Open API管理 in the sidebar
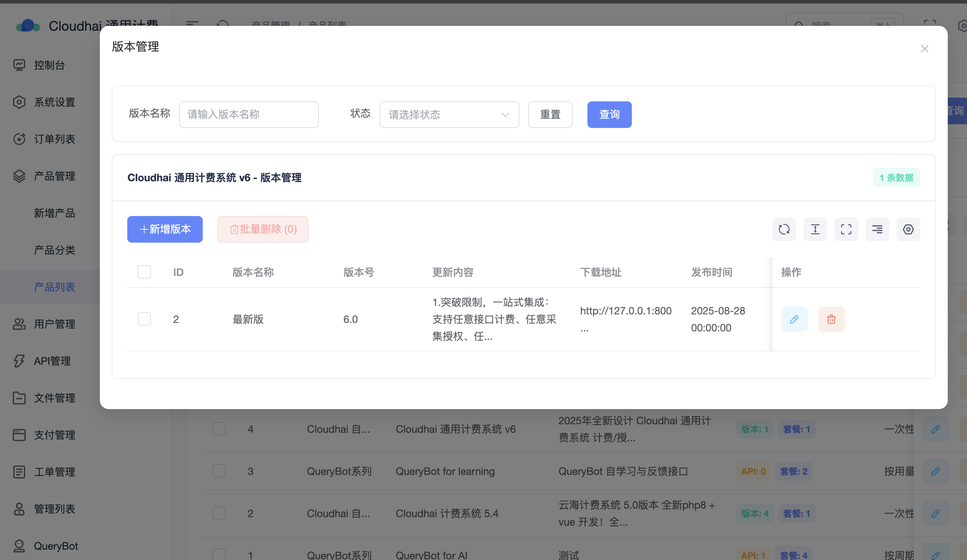The image size is (967, 560). tap(52, 361)
